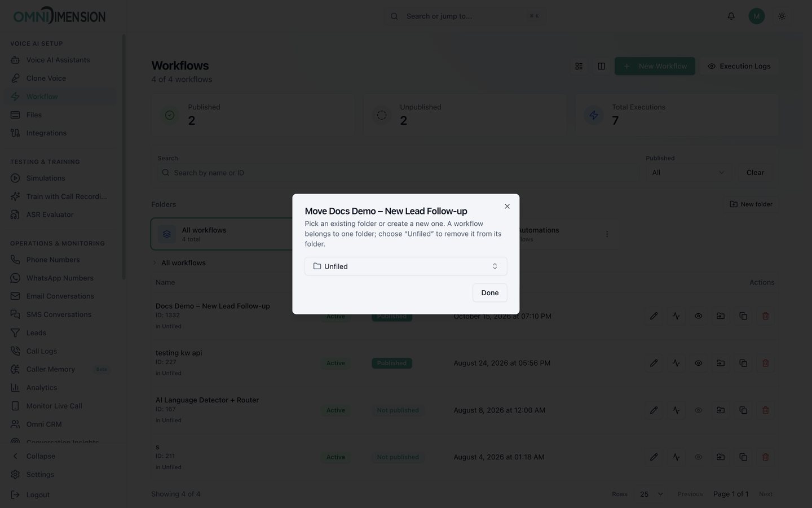Switch to list layout view icon
The width and height of the screenshot is (812, 508).
tap(579, 66)
